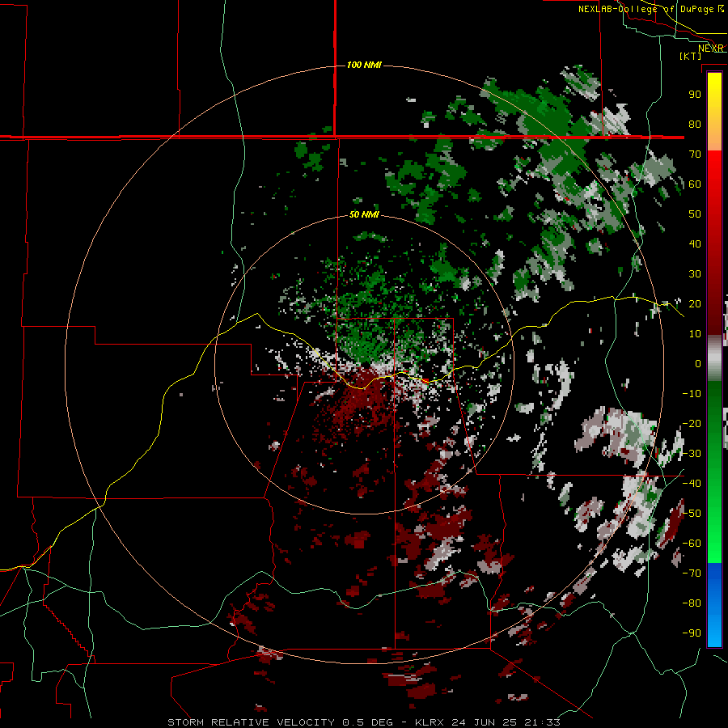728x728 pixels.
Task: Click the -90 value on the velocity scale
Action: [692, 633]
